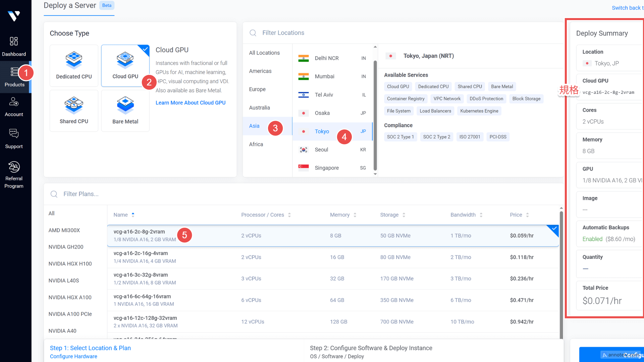Filter plans by AMD MI300X

point(64,230)
